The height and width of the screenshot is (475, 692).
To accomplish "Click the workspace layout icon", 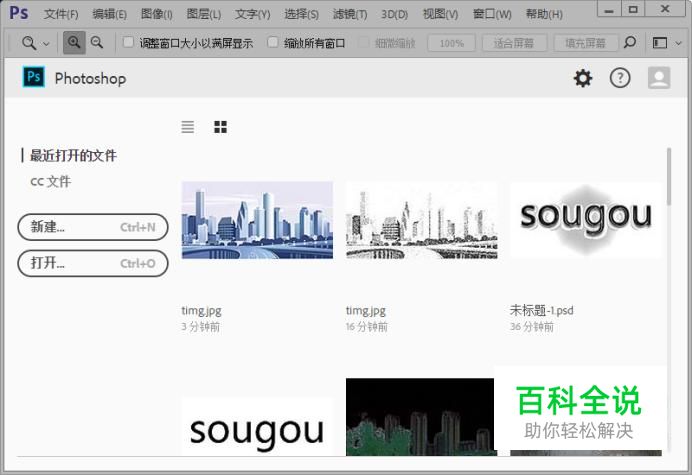I will pos(660,43).
